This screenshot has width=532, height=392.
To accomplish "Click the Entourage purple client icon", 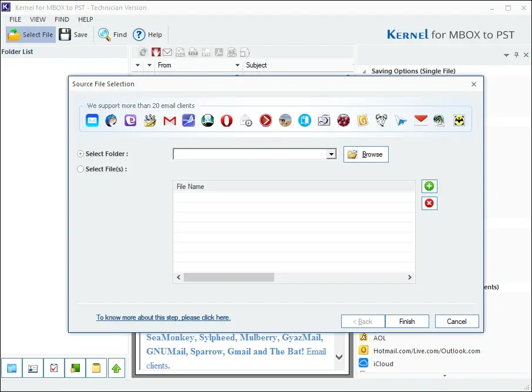I will (x=130, y=120).
